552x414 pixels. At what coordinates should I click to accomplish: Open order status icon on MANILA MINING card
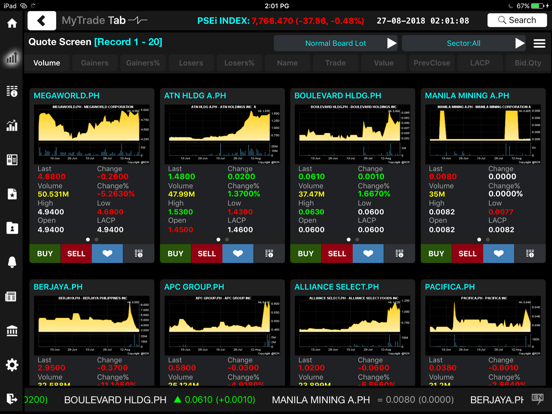[530, 253]
